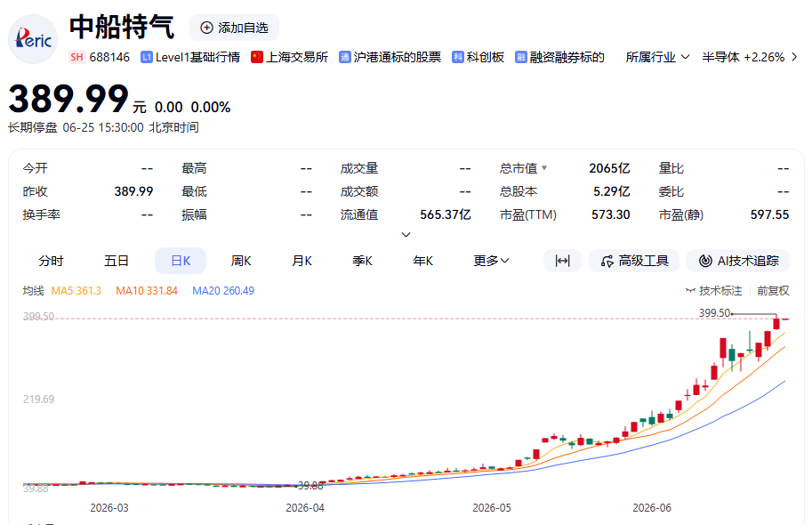Open the 融资融券标的 tag
The image size is (812, 525).
coord(559,57)
